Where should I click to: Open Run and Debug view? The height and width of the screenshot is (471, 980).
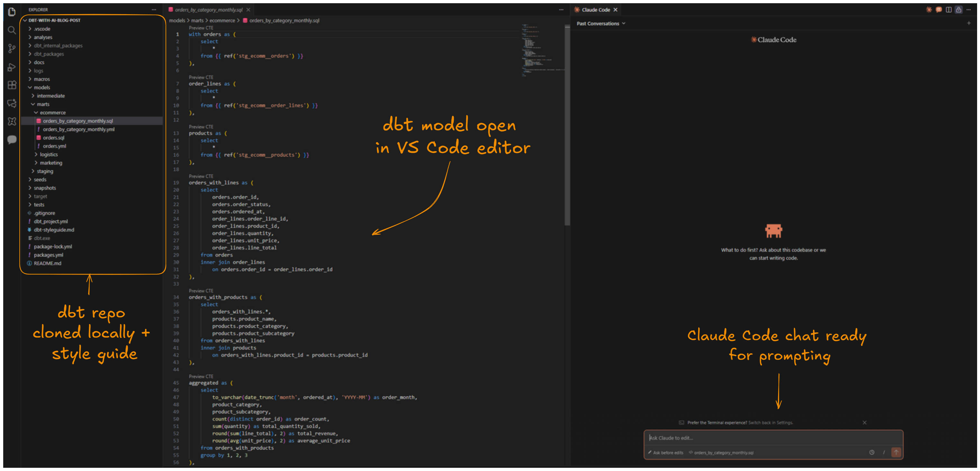pyautogui.click(x=12, y=67)
